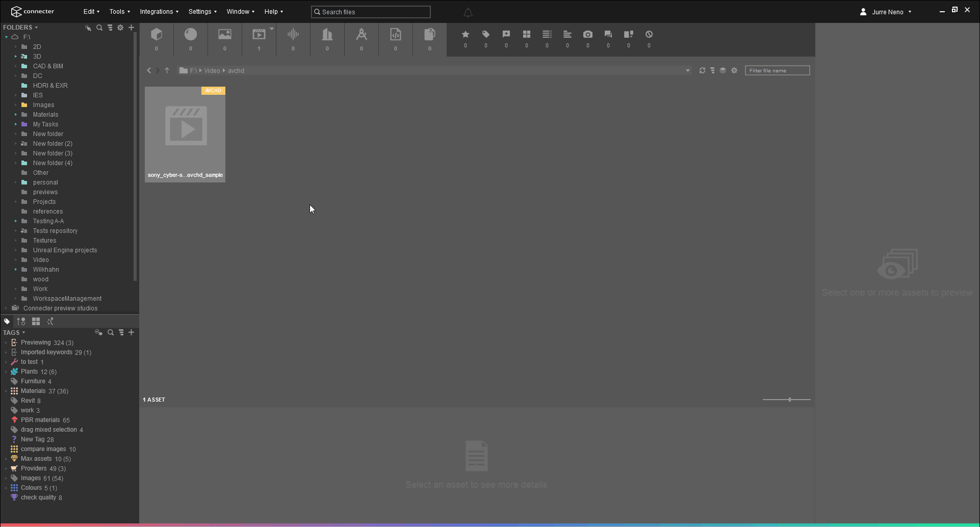This screenshot has height=527, width=980.
Task: Toggle the grid view in the Tags toolbar
Action: (36, 321)
